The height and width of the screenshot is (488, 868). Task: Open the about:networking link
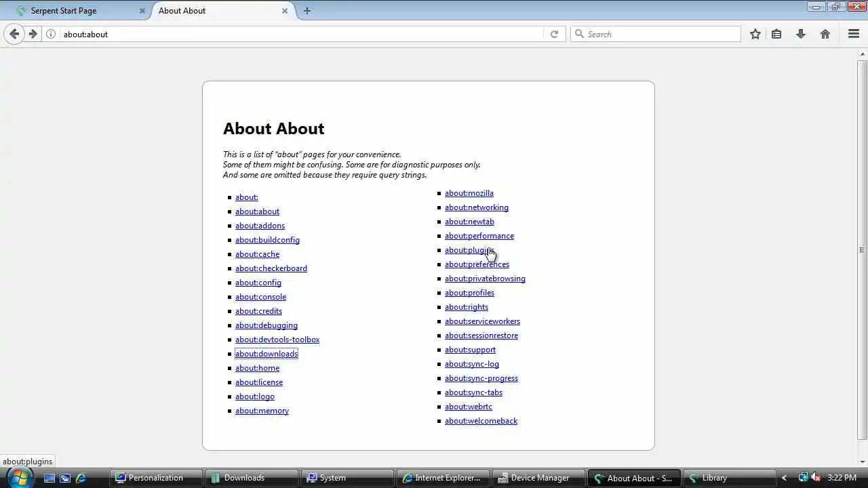[476, 207]
